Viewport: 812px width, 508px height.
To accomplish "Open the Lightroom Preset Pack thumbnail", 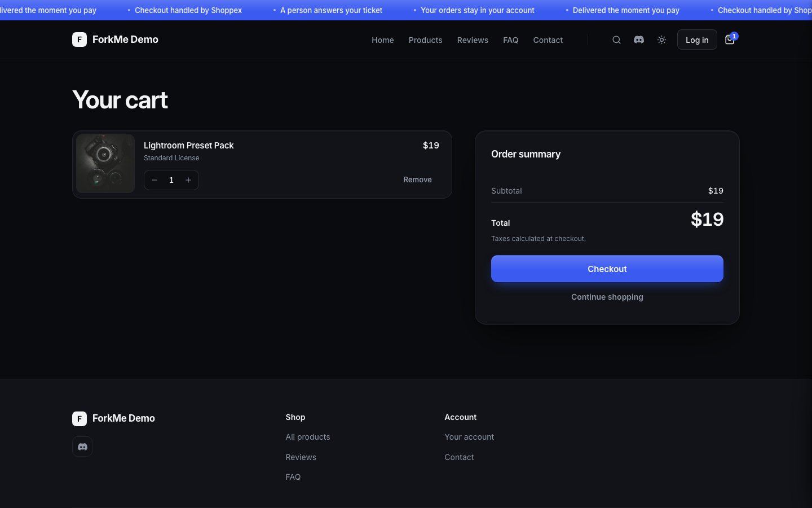I will (x=105, y=164).
